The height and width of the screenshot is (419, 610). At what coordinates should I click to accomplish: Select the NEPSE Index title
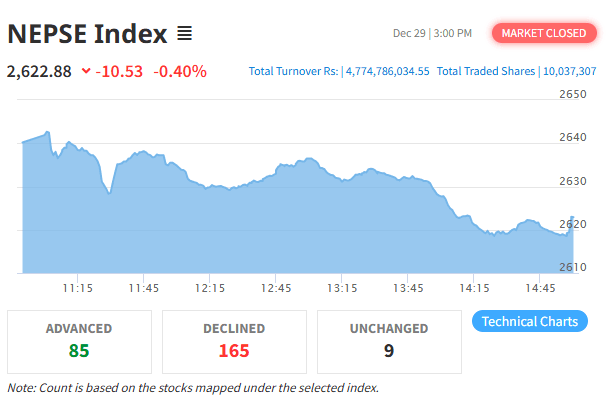click(87, 34)
